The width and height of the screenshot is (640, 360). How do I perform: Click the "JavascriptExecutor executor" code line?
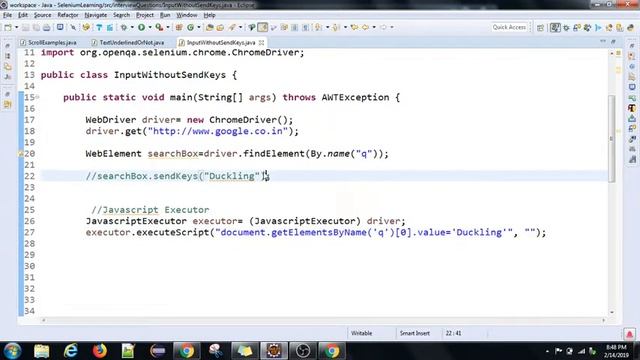pyautogui.click(x=246, y=221)
